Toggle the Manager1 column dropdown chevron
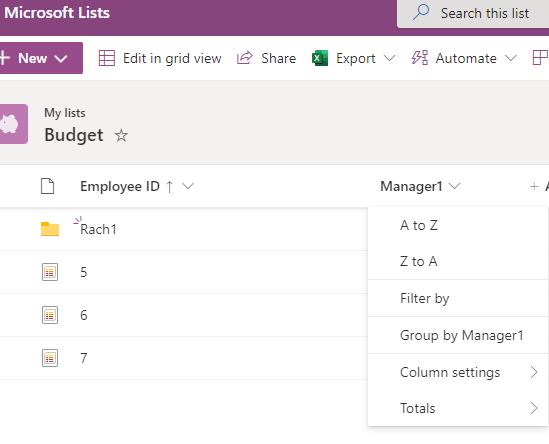 click(x=454, y=186)
